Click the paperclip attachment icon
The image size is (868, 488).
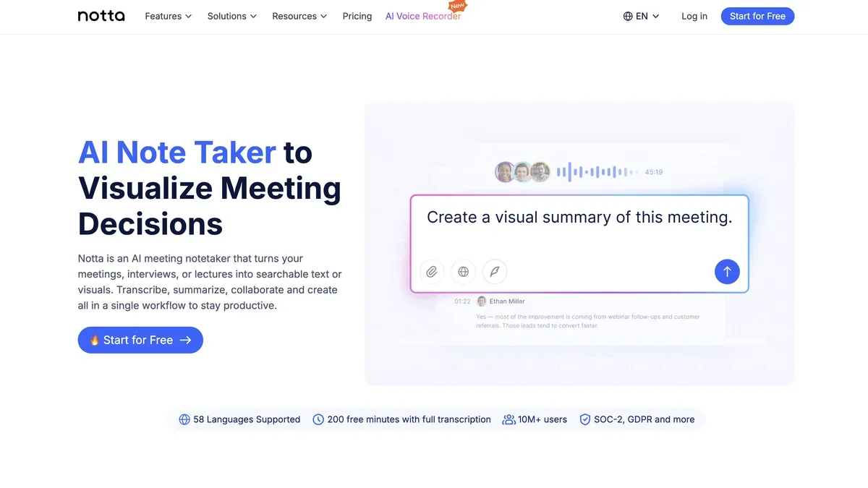click(432, 272)
